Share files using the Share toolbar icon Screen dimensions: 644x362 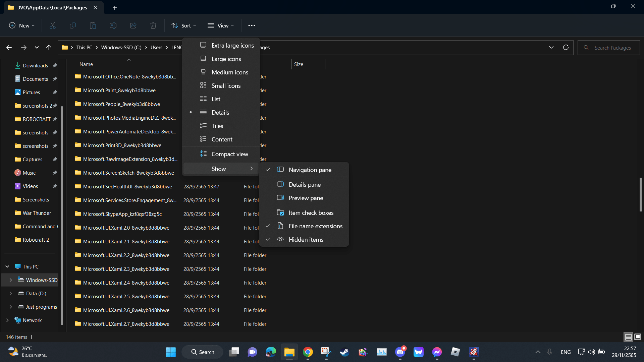pyautogui.click(x=133, y=25)
